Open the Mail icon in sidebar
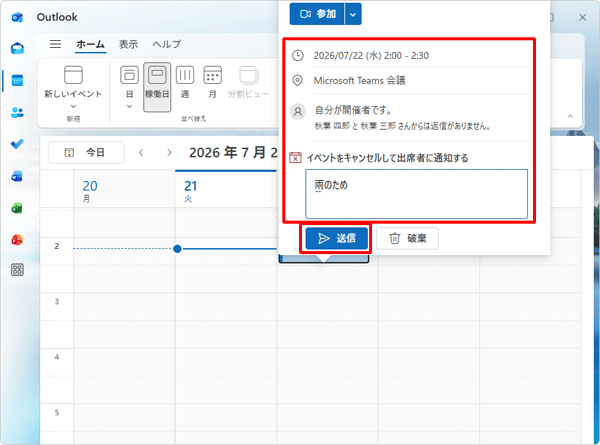Image resolution: width=600 pixels, height=445 pixels. click(17, 49)
